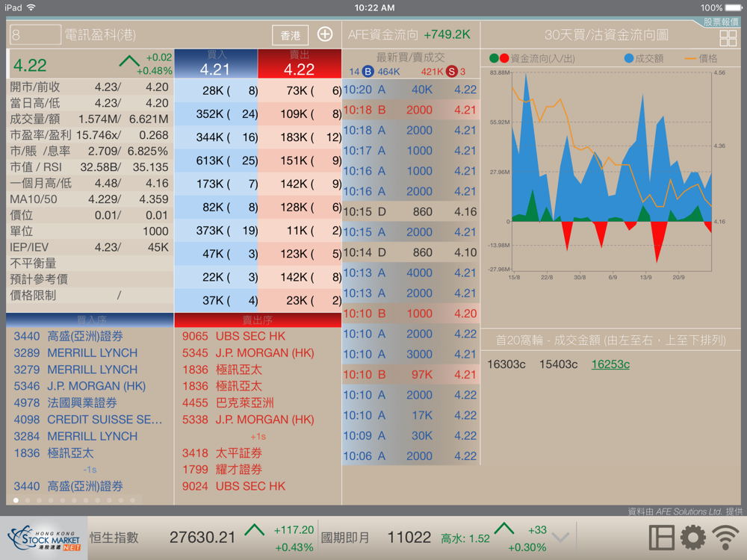Open settings gear in bottom bar
Image resolution: width=747 pixels, height=560 pixels.
pyautogui.click(x=692, y=537)
